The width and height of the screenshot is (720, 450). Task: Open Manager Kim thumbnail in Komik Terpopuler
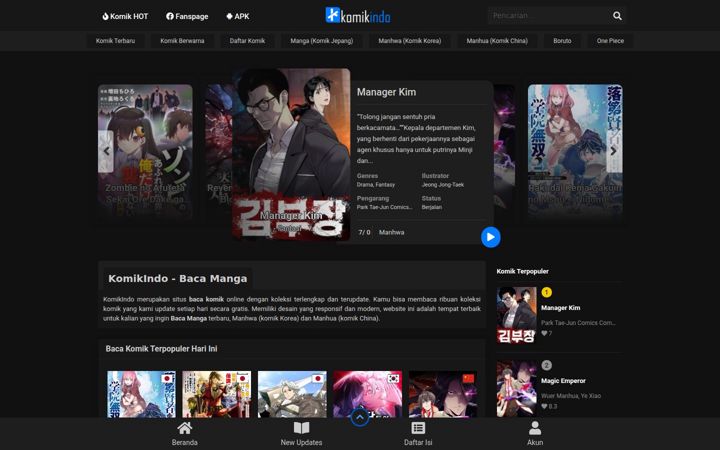coord(517,315)
